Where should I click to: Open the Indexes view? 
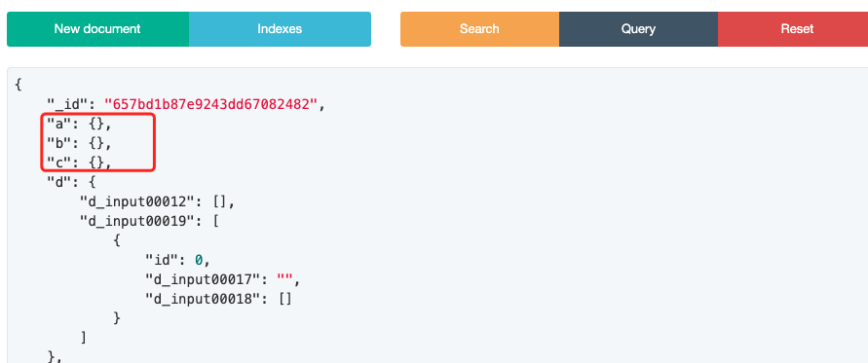pyautogui.click(x=280, y=29)
